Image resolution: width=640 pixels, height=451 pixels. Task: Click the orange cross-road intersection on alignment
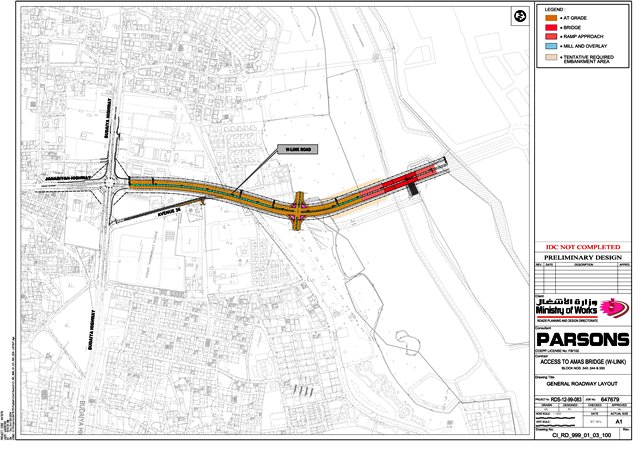(x=301, y=207)
